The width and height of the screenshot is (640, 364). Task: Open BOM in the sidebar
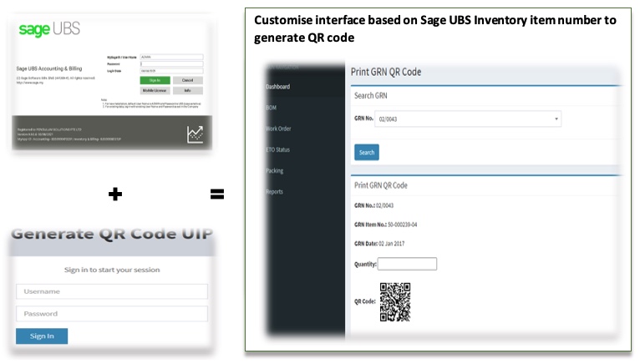click(271, 108)
